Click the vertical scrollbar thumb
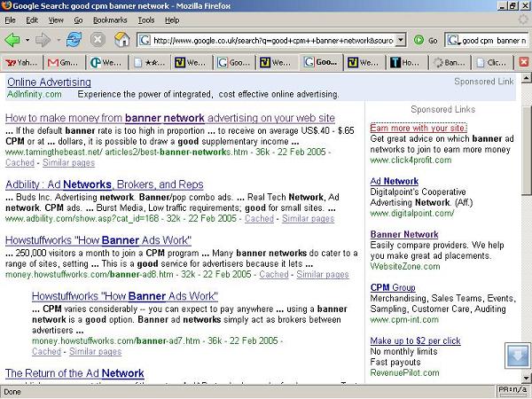This screenshot has height=399, width=532. 526,150
